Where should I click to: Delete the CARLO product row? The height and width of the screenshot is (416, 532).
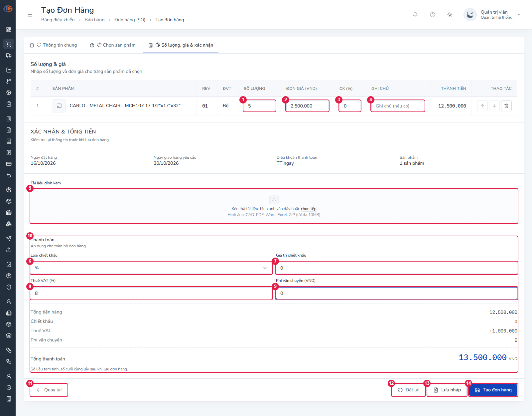[506, 106]
